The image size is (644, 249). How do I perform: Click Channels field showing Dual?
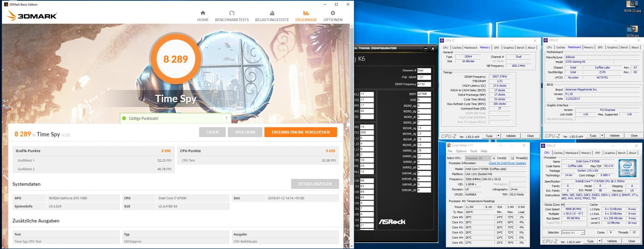(x=424, y=71)
